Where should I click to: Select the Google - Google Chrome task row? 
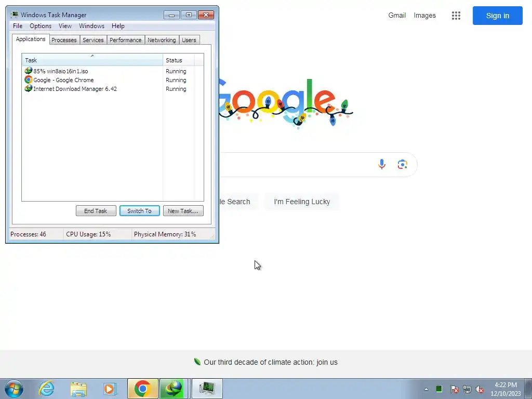coord(113,80)
